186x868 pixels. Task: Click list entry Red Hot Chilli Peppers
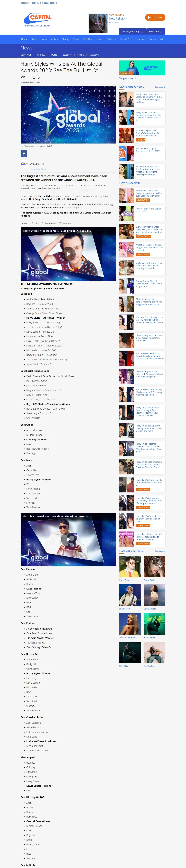pyautogui.click(x=38, y=449)
